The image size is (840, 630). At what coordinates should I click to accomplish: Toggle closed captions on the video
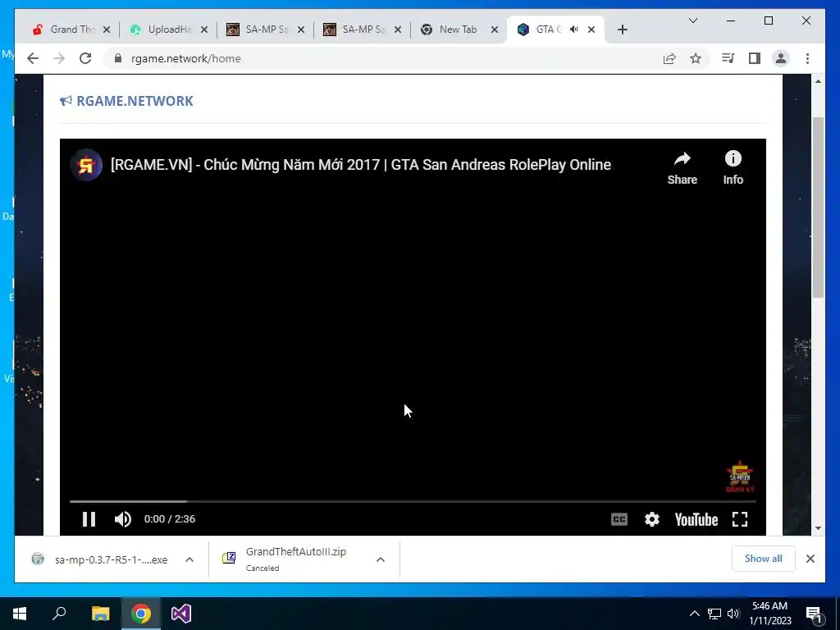pos(619,519)
